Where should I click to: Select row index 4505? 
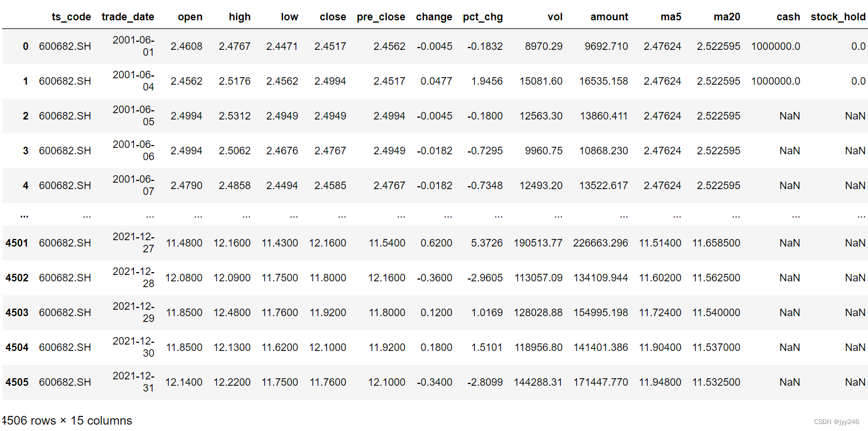pyautogui.click(x=17, y=382)
